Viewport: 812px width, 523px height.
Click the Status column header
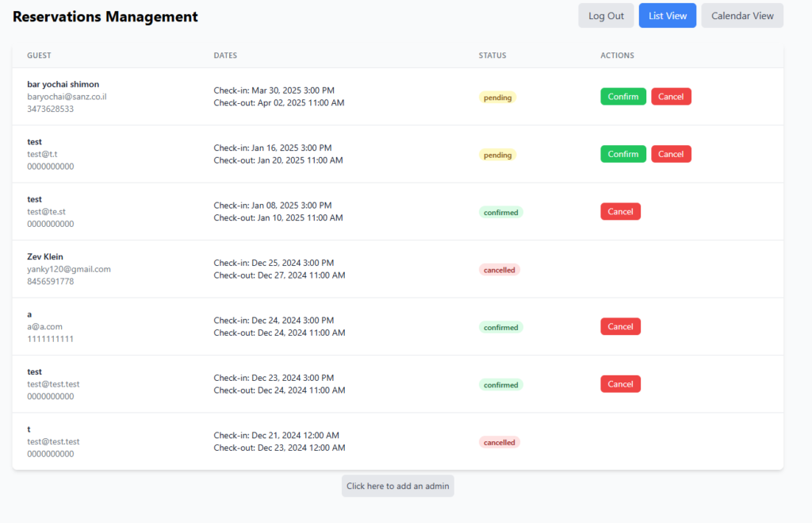pyautogui.click(x=492, y=56)
